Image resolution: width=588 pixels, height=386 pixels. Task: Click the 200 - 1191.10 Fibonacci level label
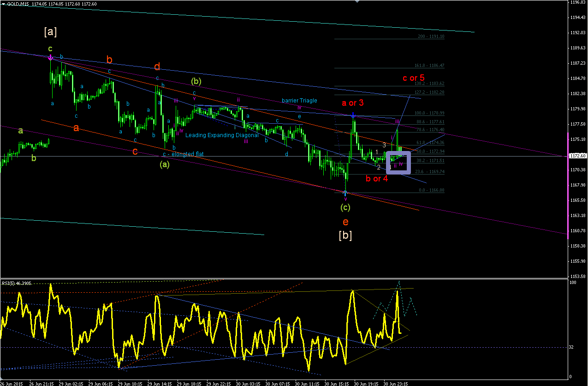point(431,36)
